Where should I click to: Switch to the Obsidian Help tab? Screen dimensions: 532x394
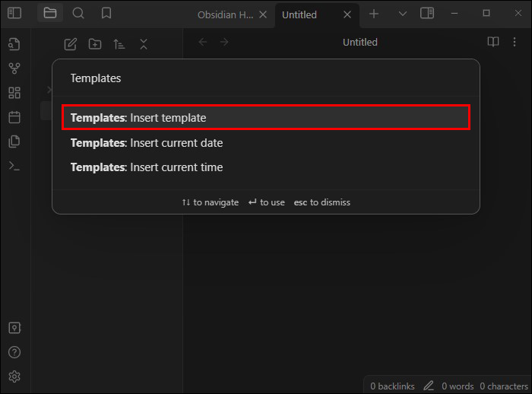click(226, 14)
